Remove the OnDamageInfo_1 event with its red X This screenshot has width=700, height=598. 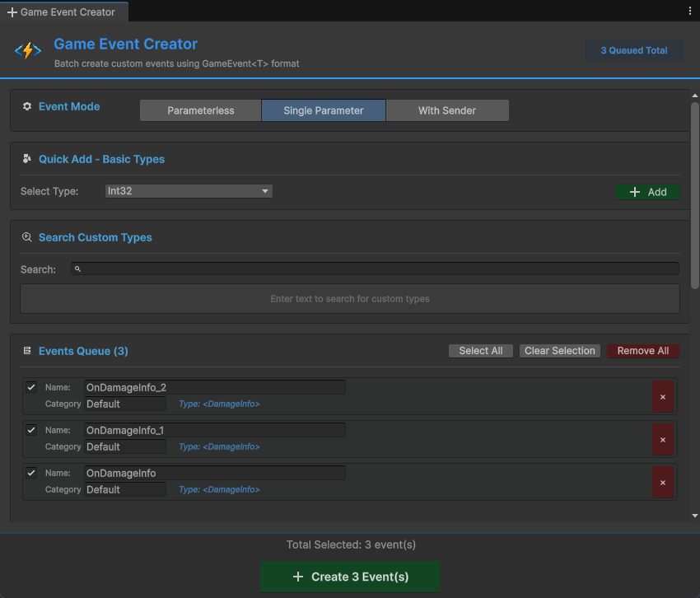pyautogui.click(x=663, y=439)
